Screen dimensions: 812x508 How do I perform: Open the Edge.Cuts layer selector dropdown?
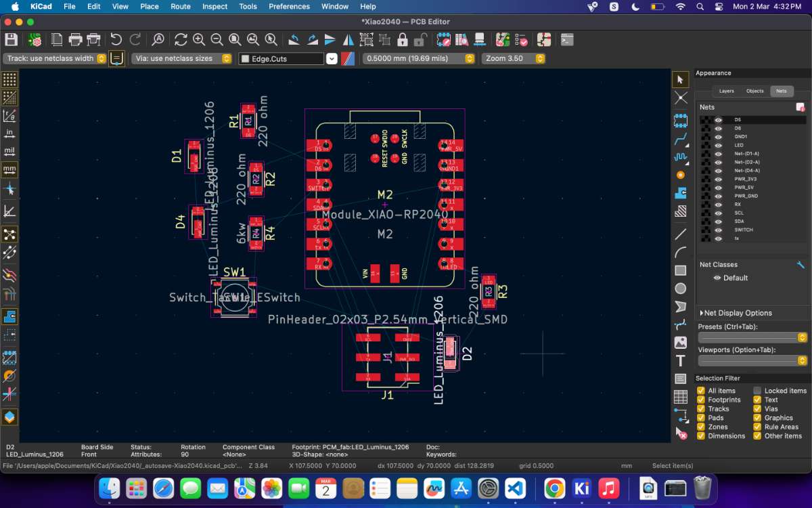coord(332,58)
